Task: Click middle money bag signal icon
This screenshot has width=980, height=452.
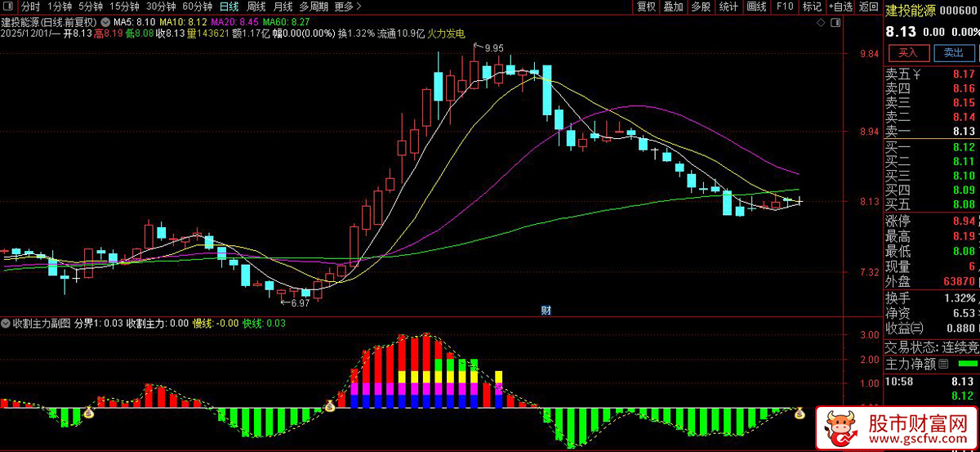Action: [x=330, y=406]
